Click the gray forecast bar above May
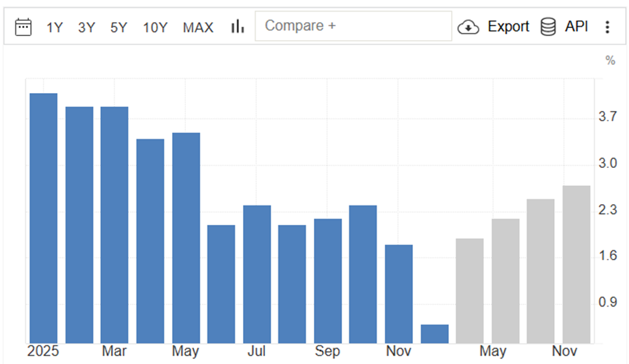This screenshot has width=629, height=364. (x=505, y=281)
